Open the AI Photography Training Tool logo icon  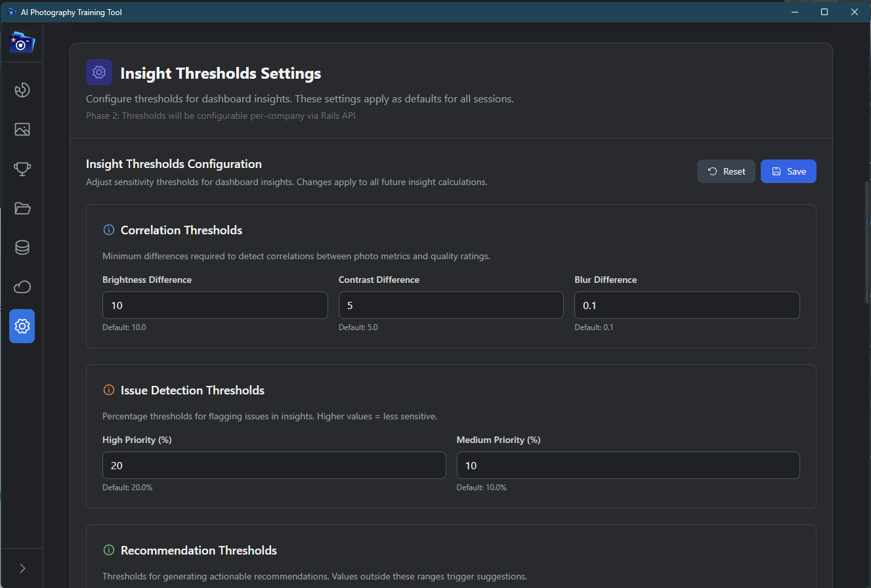pos(22,41)
